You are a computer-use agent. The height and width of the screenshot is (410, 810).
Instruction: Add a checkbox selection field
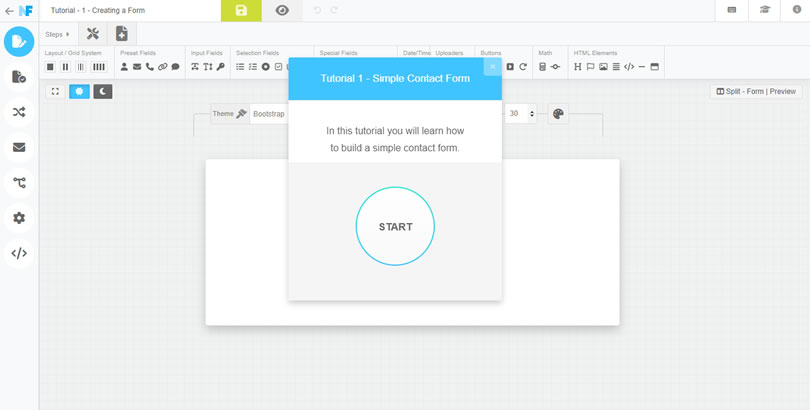coord(278,67)
